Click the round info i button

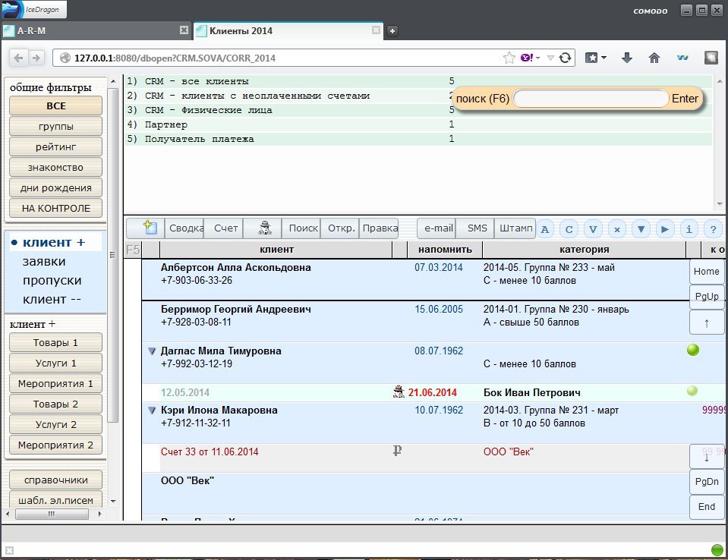coord(689,229)
